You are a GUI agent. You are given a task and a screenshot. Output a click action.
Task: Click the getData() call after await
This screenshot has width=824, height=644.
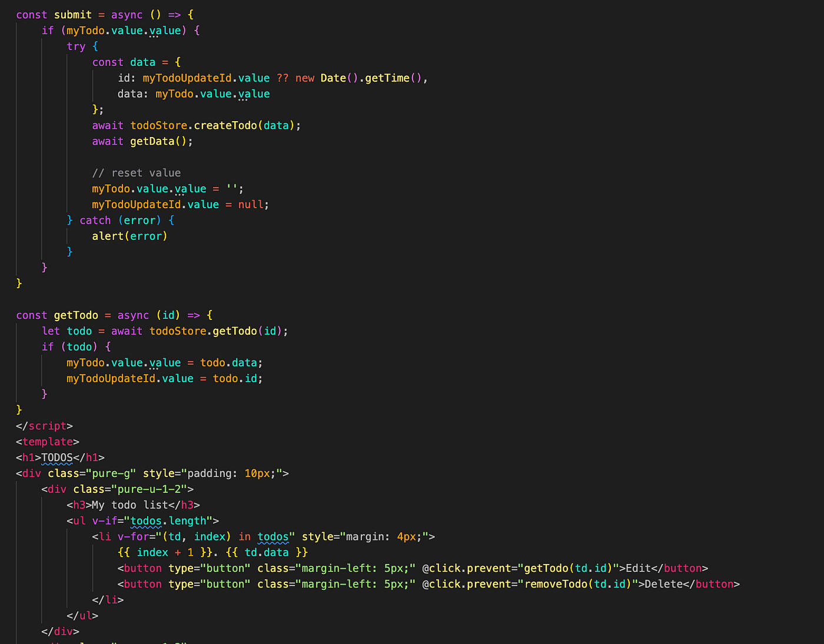click(161, 141)
